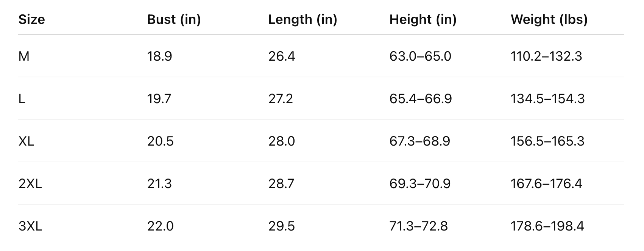Select the L size row label

click(22, 99)
